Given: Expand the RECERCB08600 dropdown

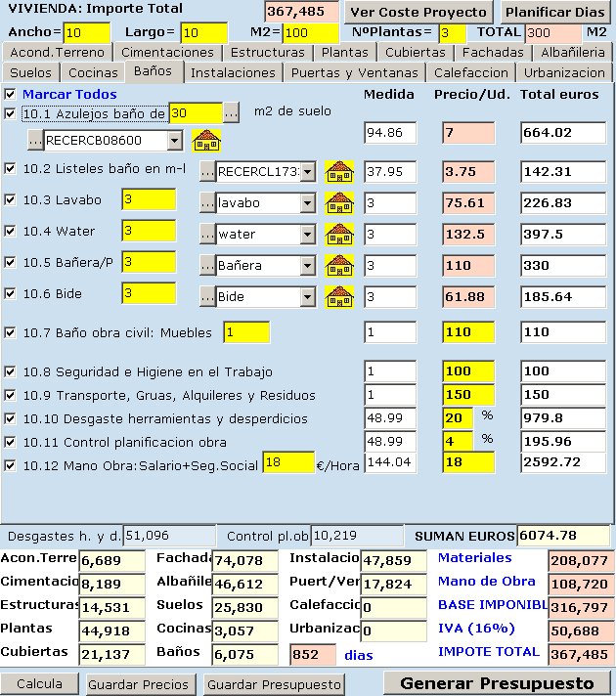Looking at the screenshot, I should [175, 141].
